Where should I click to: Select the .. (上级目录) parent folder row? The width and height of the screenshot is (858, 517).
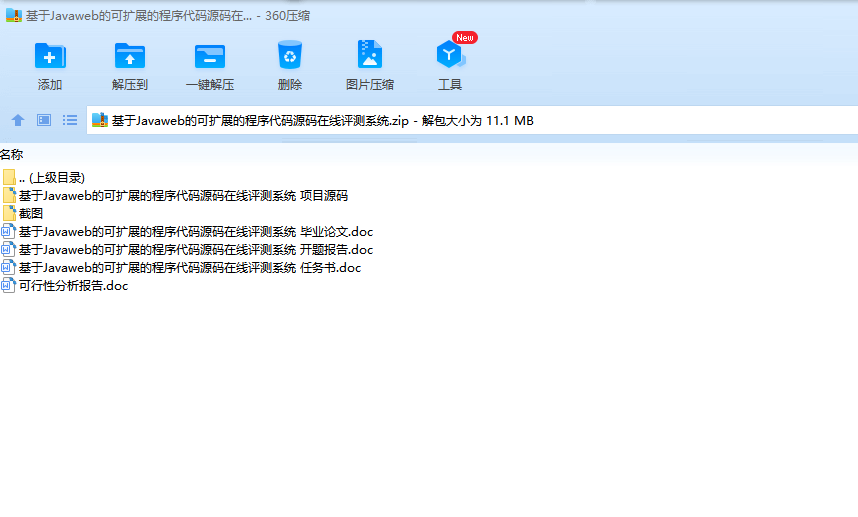click(44, 177)
